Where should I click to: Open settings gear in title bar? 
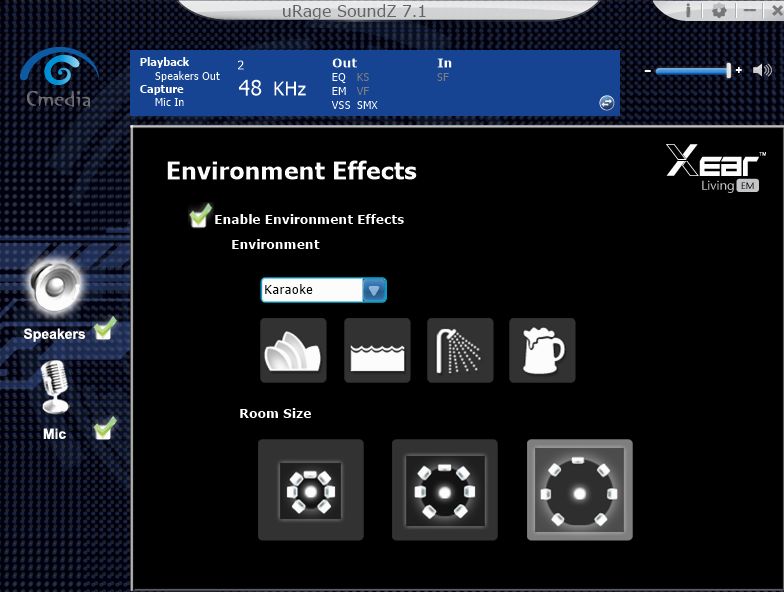click(718, 10)
